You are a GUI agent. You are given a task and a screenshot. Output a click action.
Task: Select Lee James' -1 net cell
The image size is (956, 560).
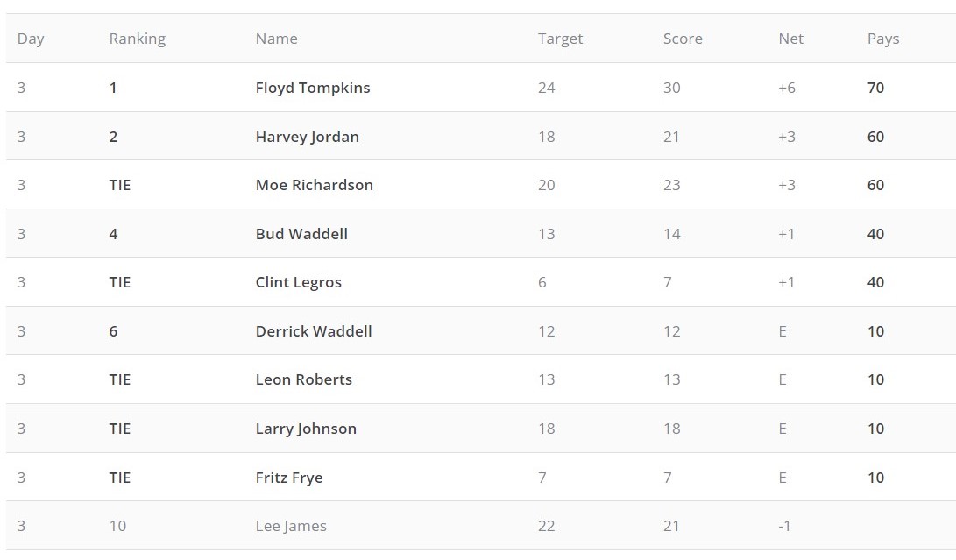tap(784, 526)
